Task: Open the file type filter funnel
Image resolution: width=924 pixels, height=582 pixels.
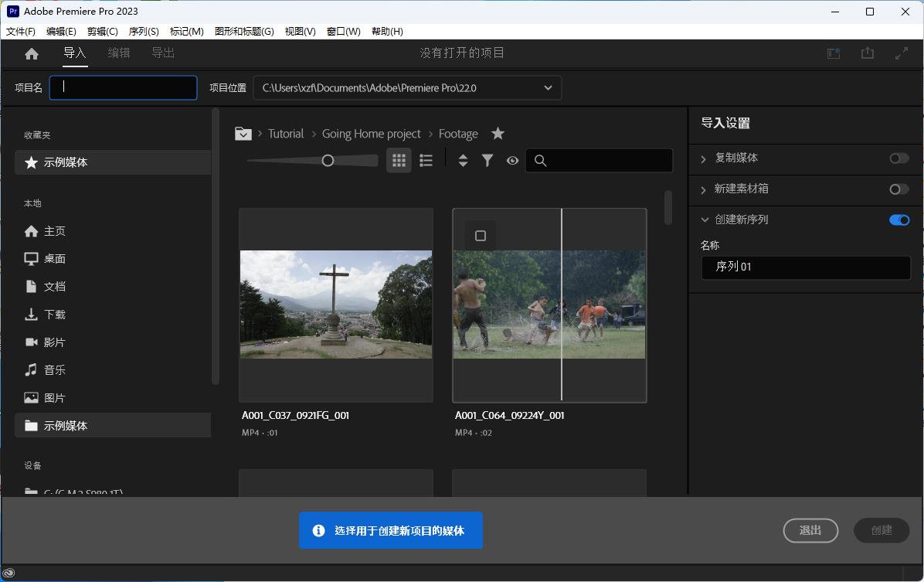Action: (x=487, y=161)
